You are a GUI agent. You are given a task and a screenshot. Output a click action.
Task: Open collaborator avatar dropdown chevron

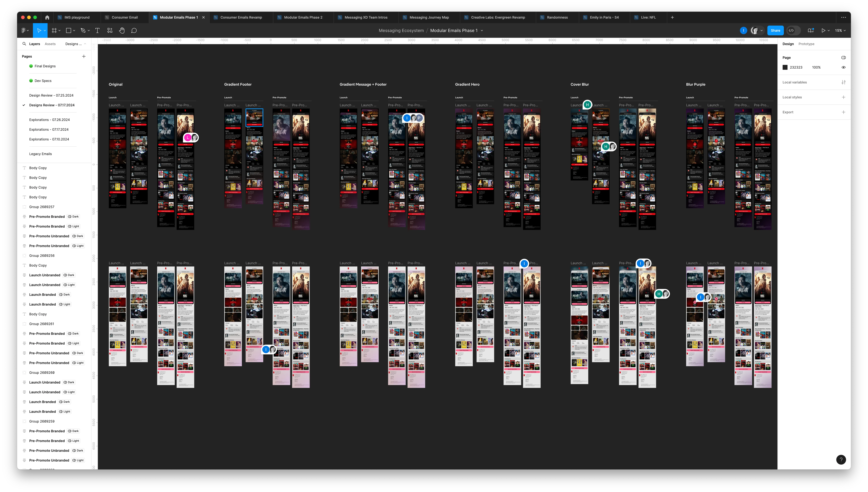pos(761,30)
